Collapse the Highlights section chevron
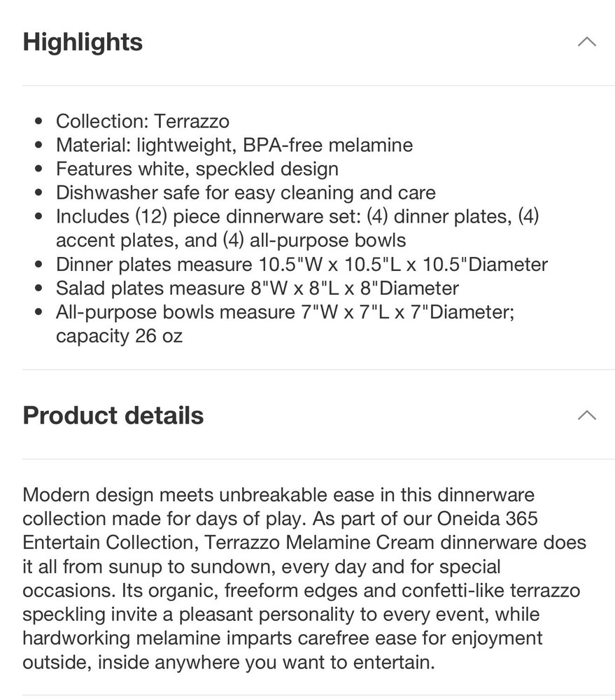Screen dimensions: 615x700 coord(586,42)
